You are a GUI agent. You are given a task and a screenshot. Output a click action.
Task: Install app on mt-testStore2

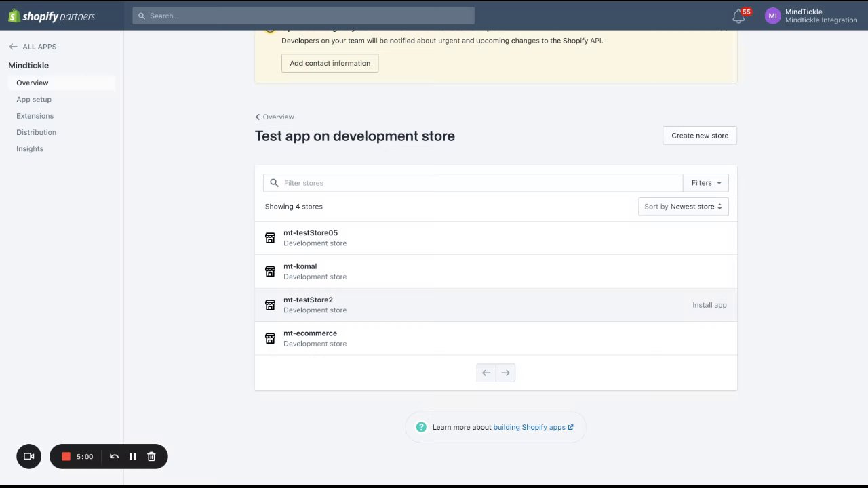pyautogui.click(x=709, y=305)
